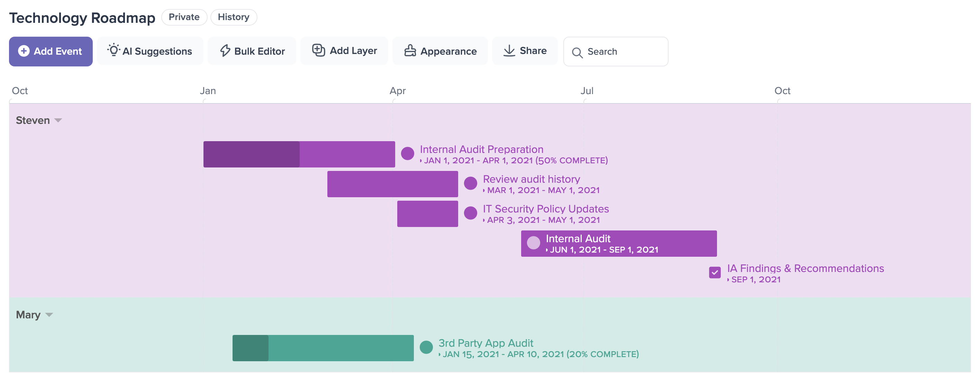Toggle the IA Findings & Recommendations checkbox
This screenshot has height=373, width=980.
(x=715, y=272)
